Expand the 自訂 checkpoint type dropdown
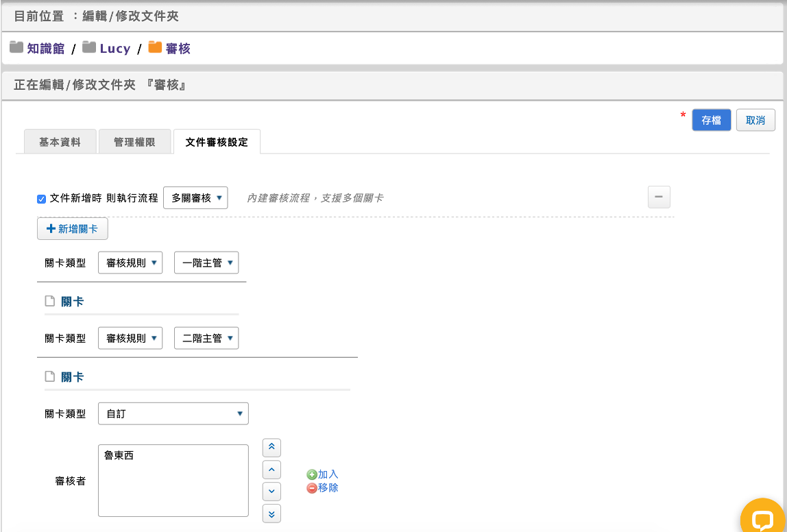The image size is (787, 532). [173, 414]
